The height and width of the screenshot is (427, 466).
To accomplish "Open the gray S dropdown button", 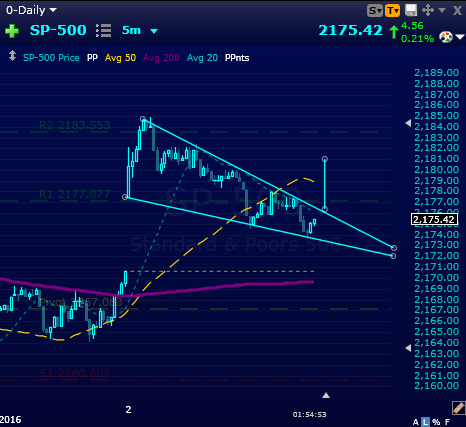I will (x=375, y=11).
